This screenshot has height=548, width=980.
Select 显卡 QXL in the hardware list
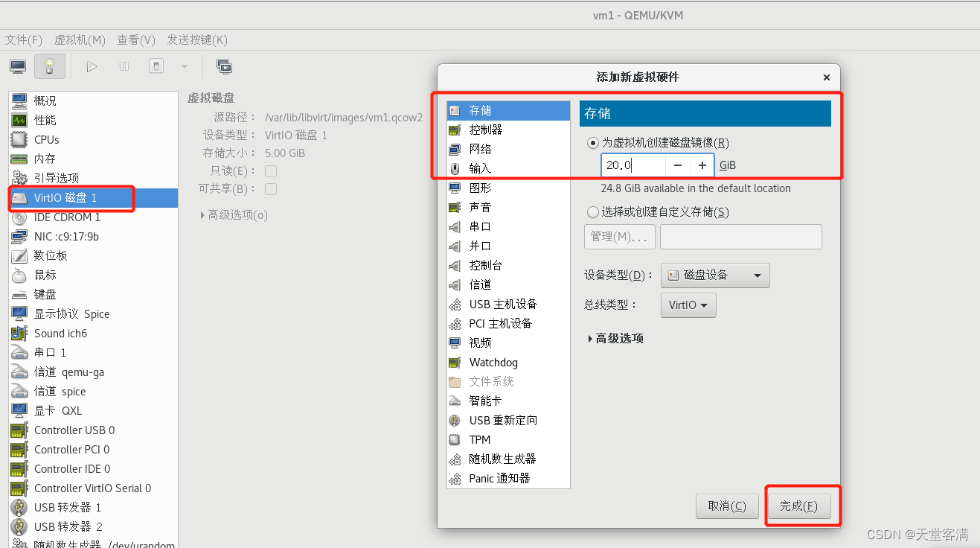click(x=93, y=410)
